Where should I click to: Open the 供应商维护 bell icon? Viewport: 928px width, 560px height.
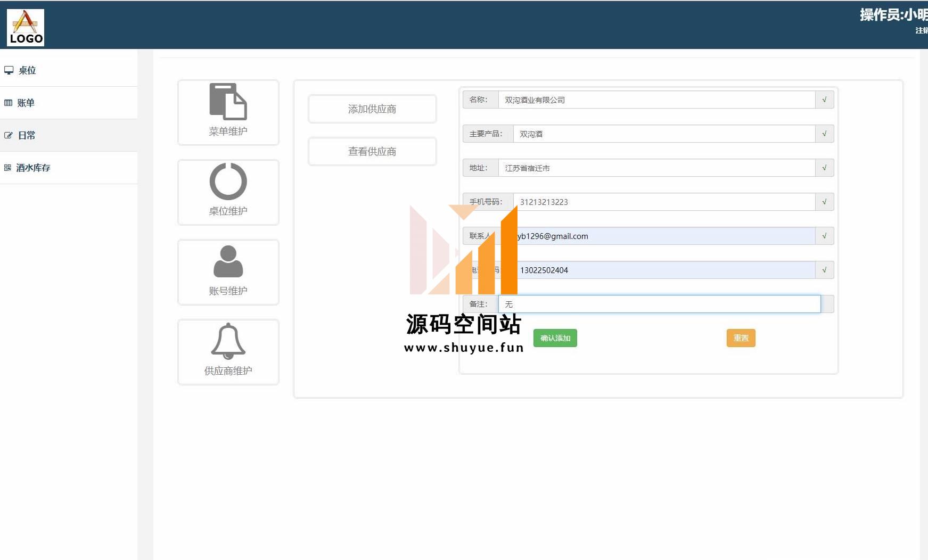(228, 341)
